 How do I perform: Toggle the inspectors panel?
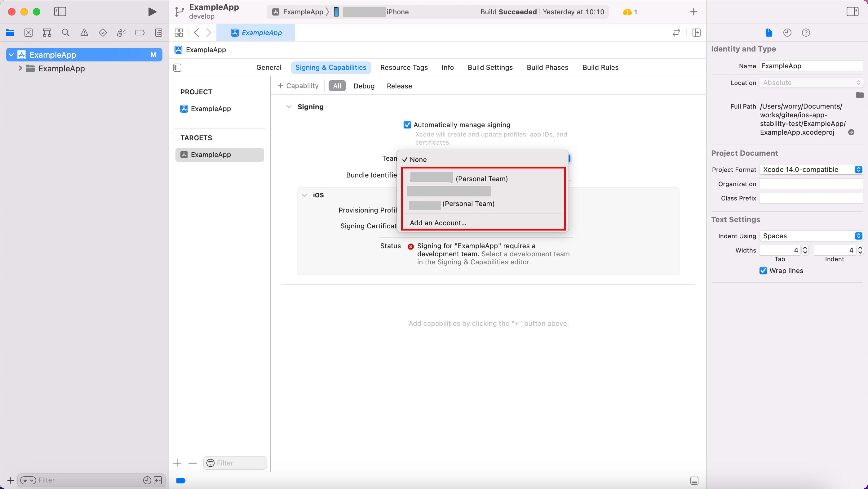pos(852,12)
